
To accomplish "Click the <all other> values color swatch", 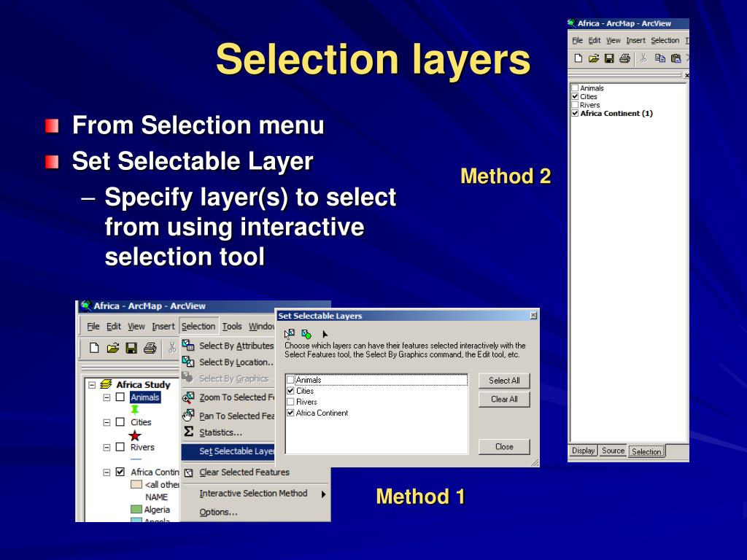I will point(136,484).
